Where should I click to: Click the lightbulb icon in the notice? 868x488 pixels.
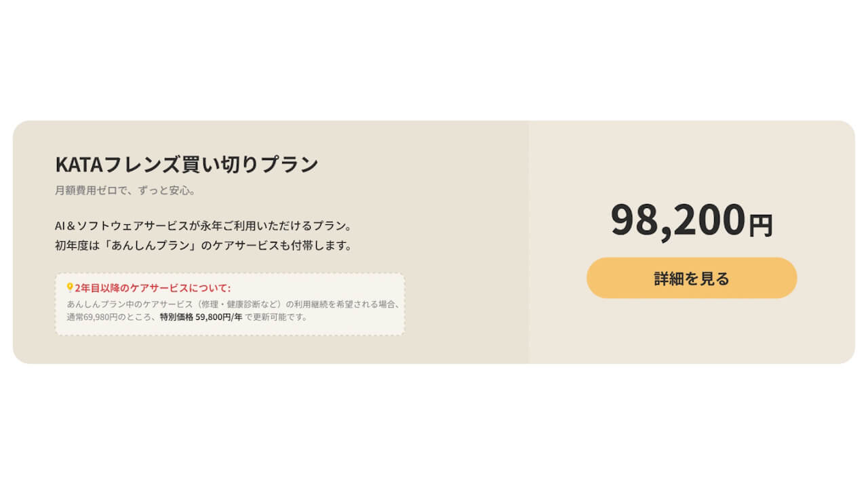[69, 287]
